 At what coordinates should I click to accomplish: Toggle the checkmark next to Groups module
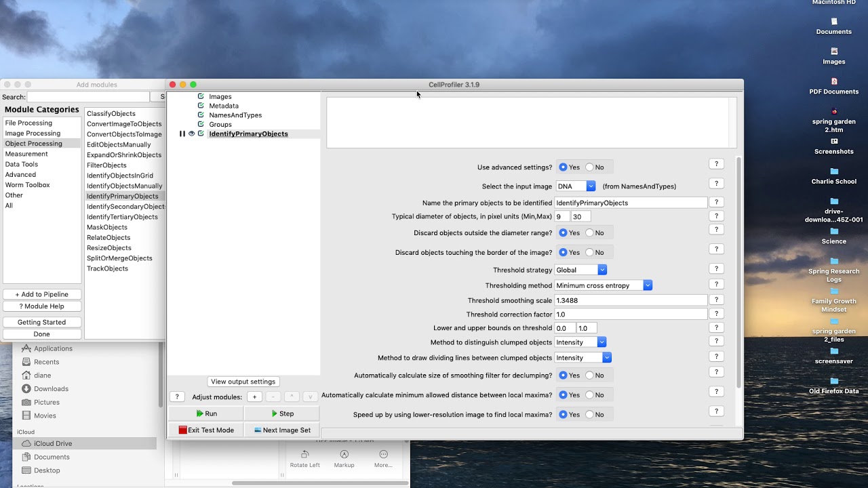[201, 124]
